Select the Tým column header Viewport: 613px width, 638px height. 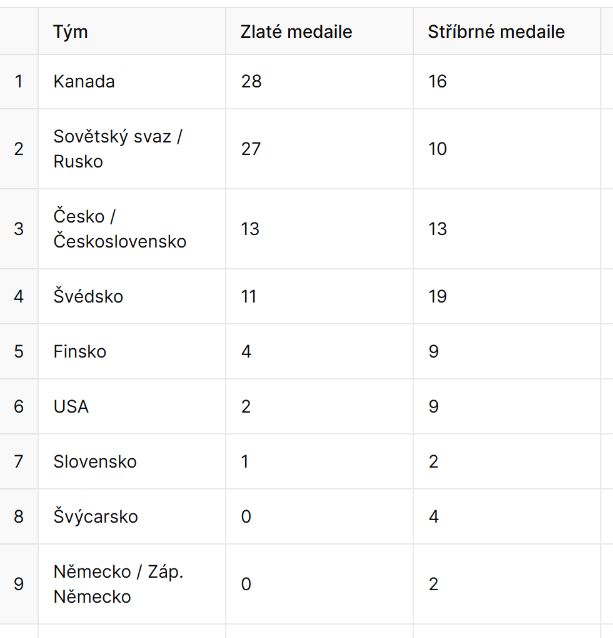[132, 31]
